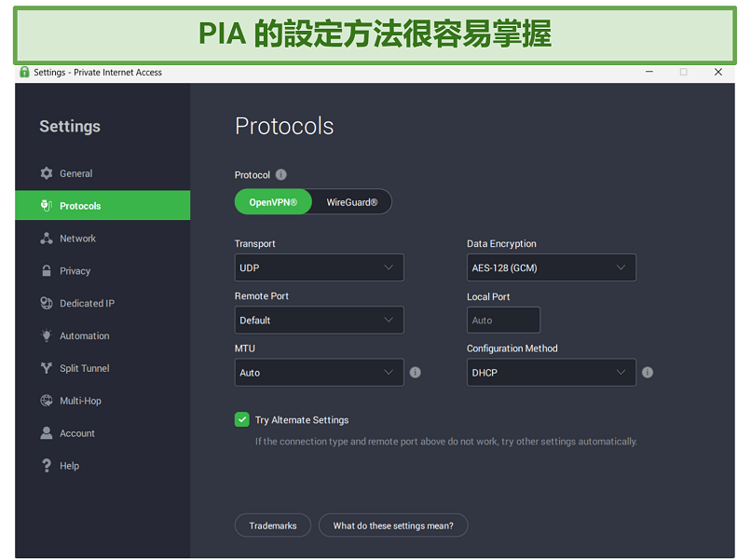Go to the Account settings tab
Screen dimensions: 751x560
click(77, 434)
